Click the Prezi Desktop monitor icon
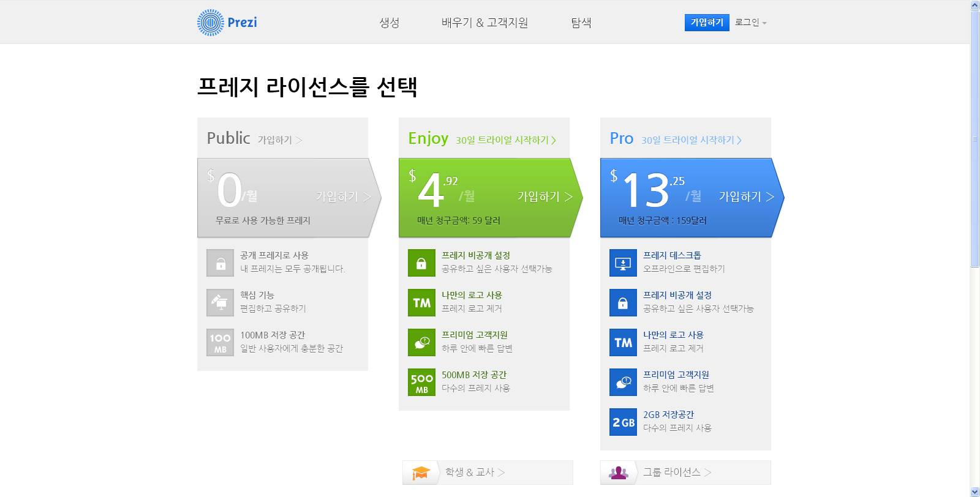 coord(623,263)
